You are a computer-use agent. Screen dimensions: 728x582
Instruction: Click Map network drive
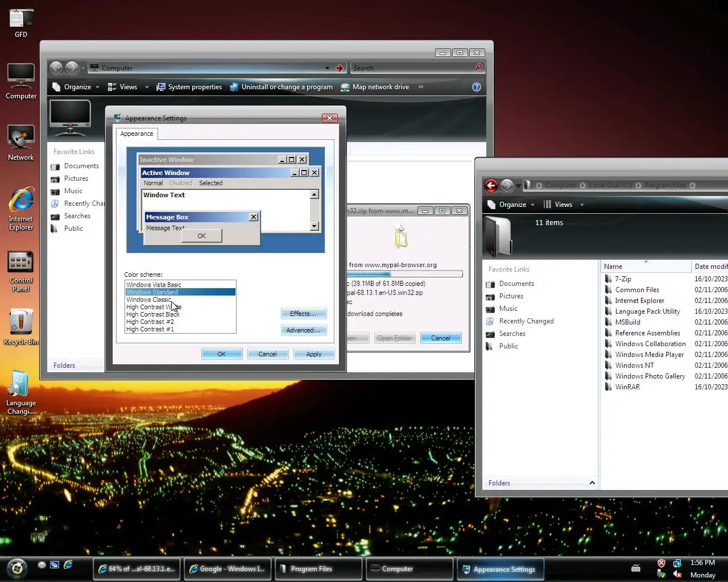(375, 87)
